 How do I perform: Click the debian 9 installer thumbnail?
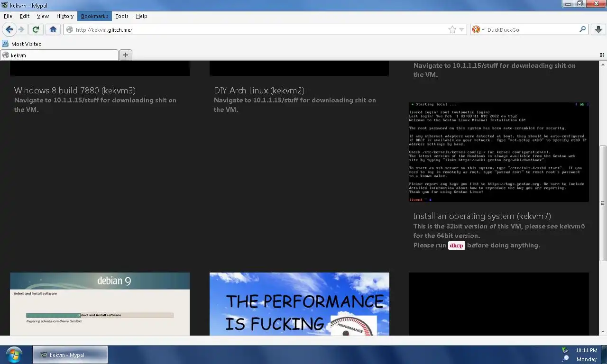tap(100, 304)
